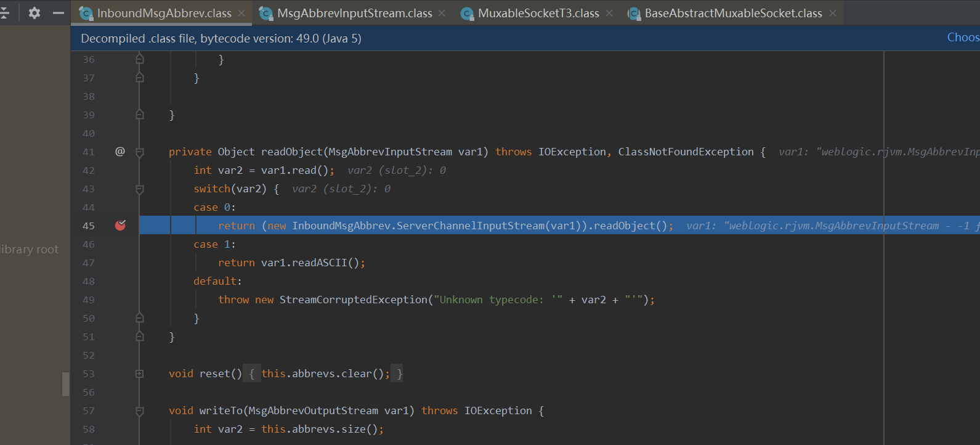Click 'this.abbrevs.clear();' on line 53
This screenshot has width=980, height=445.
coord(325,374)
